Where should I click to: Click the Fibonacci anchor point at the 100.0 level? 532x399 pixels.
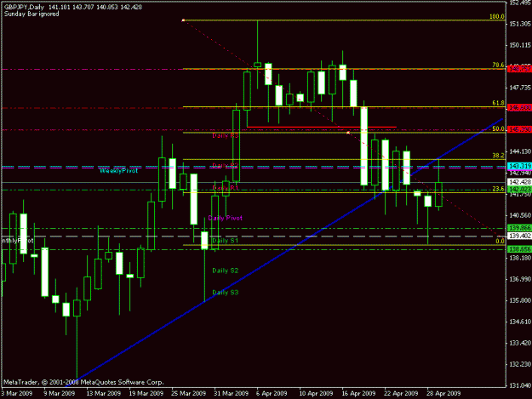pos(183,20)
